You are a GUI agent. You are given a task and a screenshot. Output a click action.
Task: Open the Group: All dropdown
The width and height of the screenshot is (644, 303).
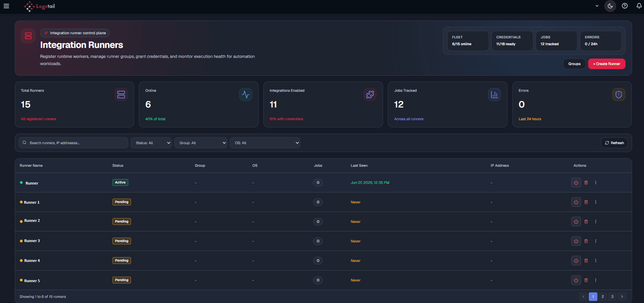pos(201,143)
